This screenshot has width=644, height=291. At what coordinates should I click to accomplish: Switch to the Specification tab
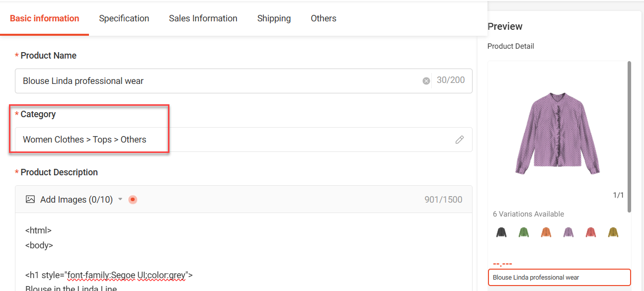(124, 18)
